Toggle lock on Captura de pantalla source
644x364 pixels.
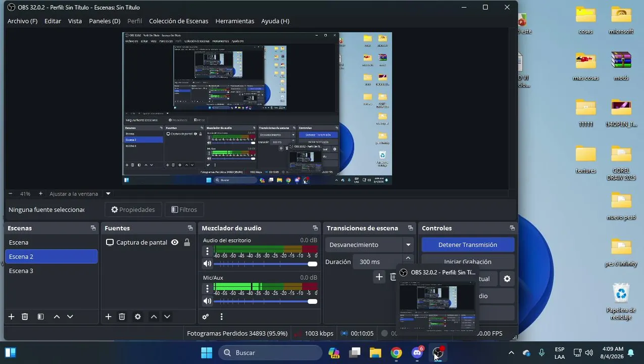tap(187, 242)
